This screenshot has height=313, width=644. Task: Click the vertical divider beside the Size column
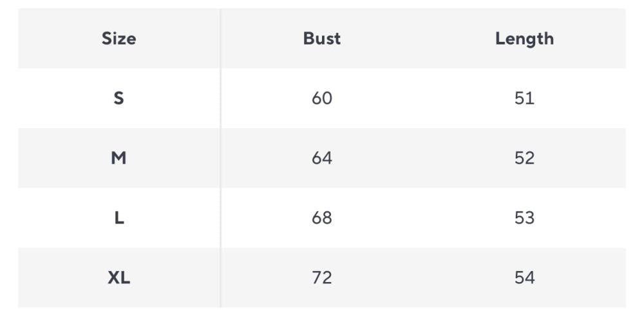[220, 158]
